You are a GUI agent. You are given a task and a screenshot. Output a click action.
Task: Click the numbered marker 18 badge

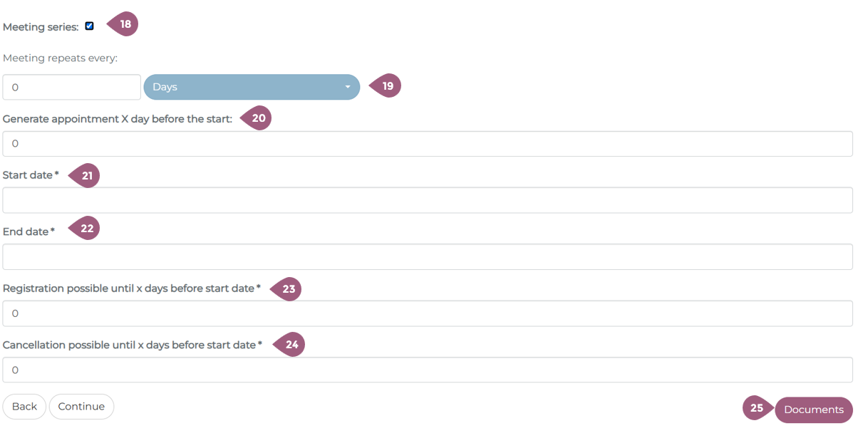(x=124, y=25)
